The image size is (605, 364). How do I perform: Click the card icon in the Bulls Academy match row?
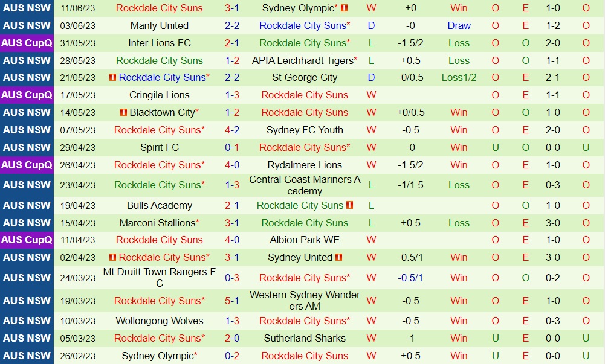pyautogui.click(x=350, y=205)
